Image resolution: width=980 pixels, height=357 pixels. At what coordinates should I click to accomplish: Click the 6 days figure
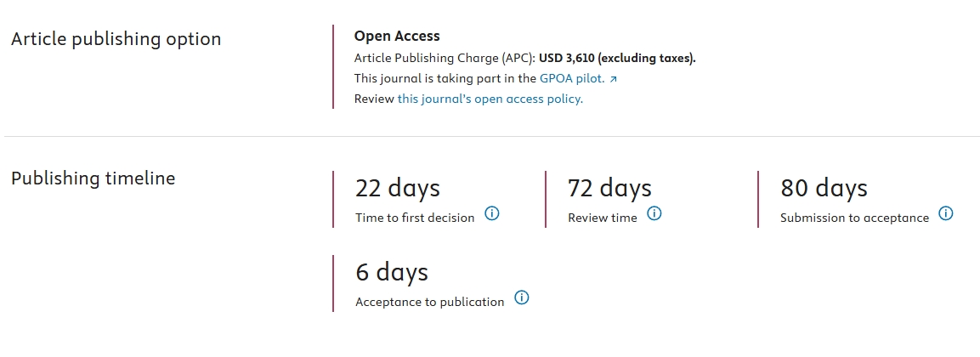pos(392,272)
